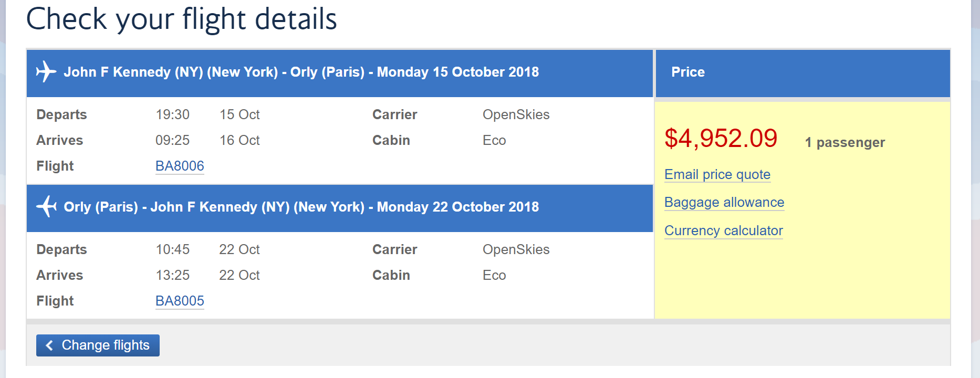980x378 pixels.
Task: Click Email price quote link
Action: click(717, 174)
